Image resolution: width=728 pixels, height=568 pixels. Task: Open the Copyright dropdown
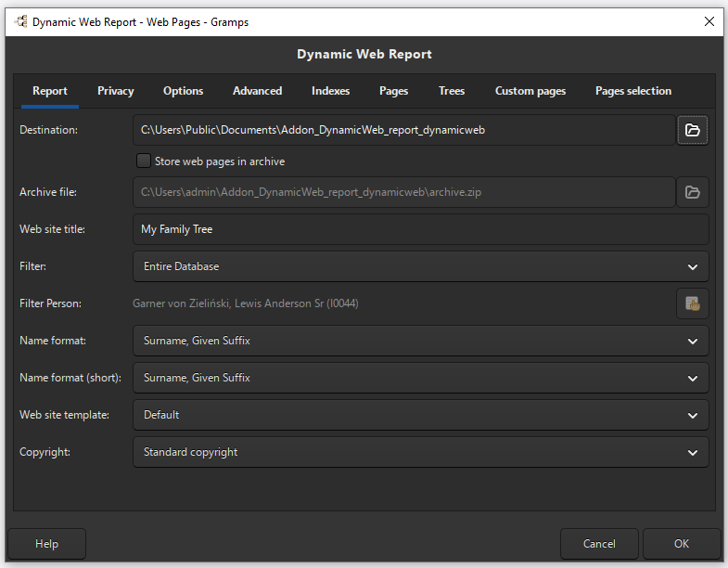(x=421, y=452)
